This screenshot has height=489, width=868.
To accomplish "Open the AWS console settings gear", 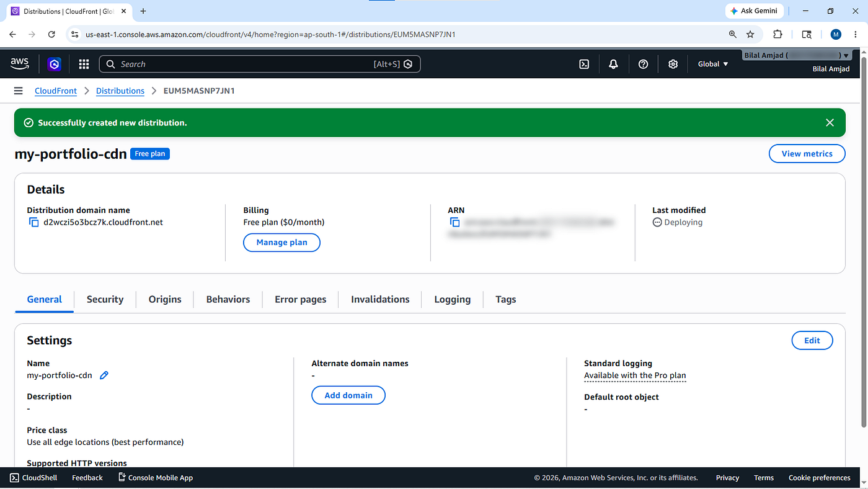I will pyautogui.click(x=673, y=64).
